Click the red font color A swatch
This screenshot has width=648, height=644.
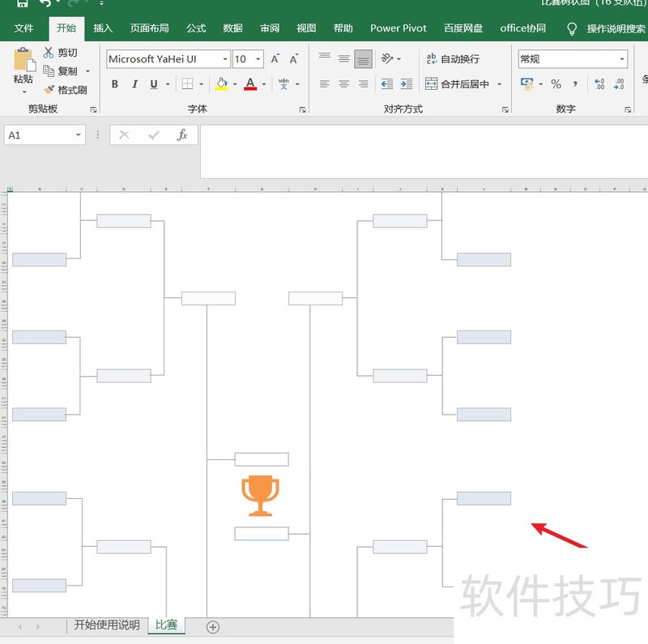pyautogui.click(x=250, y=84)
